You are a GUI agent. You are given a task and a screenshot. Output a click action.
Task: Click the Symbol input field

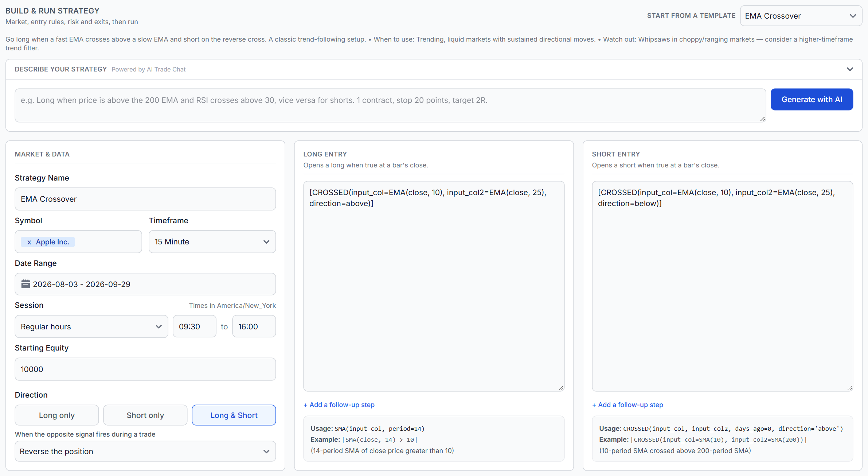pos(78,241)
